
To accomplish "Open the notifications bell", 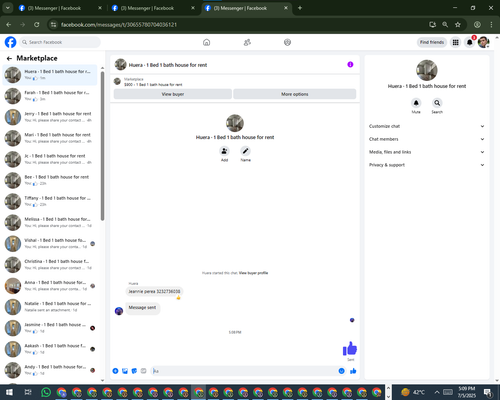I will (470, 42).
